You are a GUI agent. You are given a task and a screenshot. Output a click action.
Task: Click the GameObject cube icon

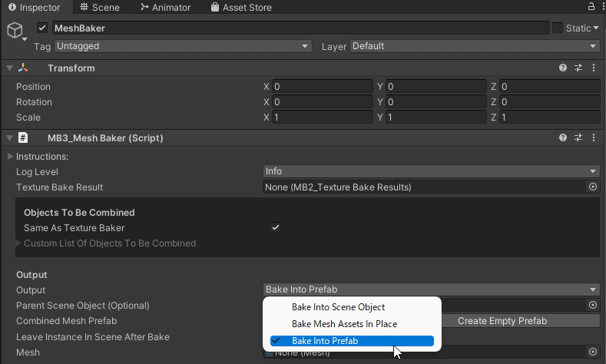coord(15,30)
